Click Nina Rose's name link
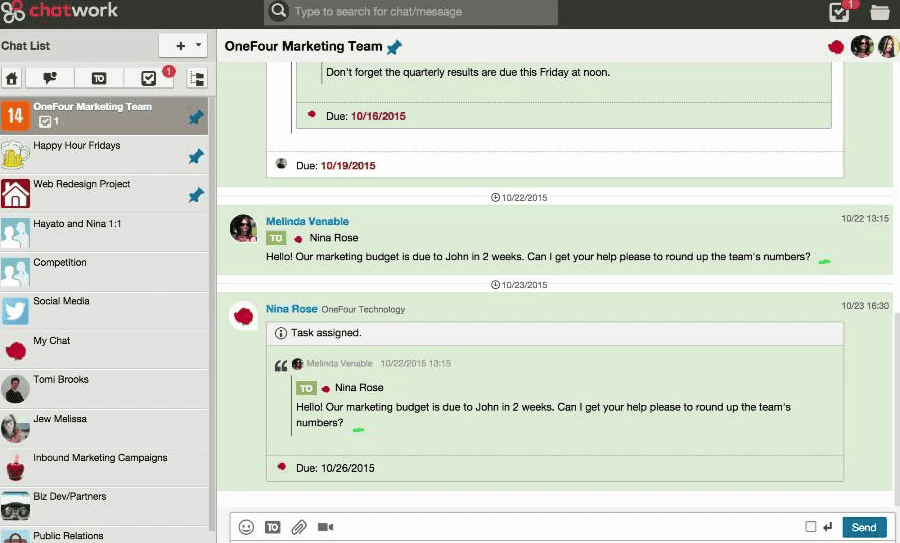900x543 pixels. 292,309
